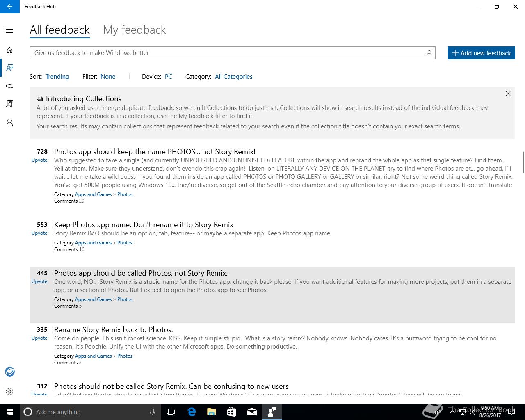
Task: Click Photos category link under 553-vote feedback
Action: coord(125,243)
